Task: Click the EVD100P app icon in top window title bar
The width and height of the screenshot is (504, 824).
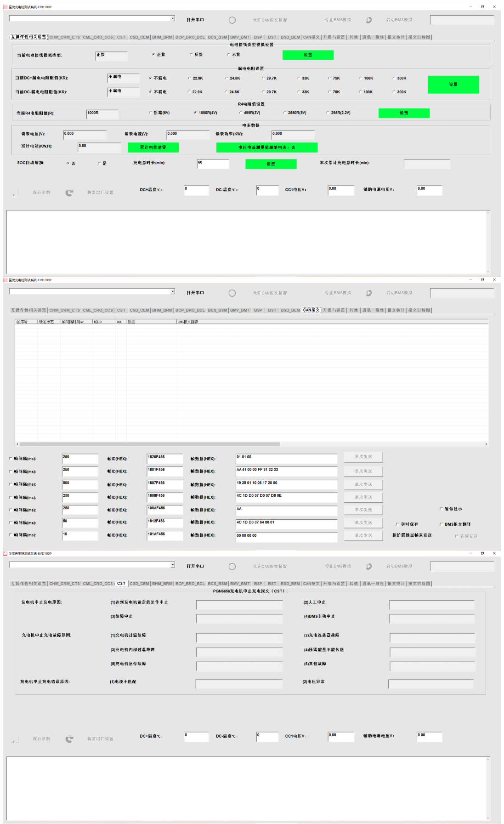Action: 6,7
